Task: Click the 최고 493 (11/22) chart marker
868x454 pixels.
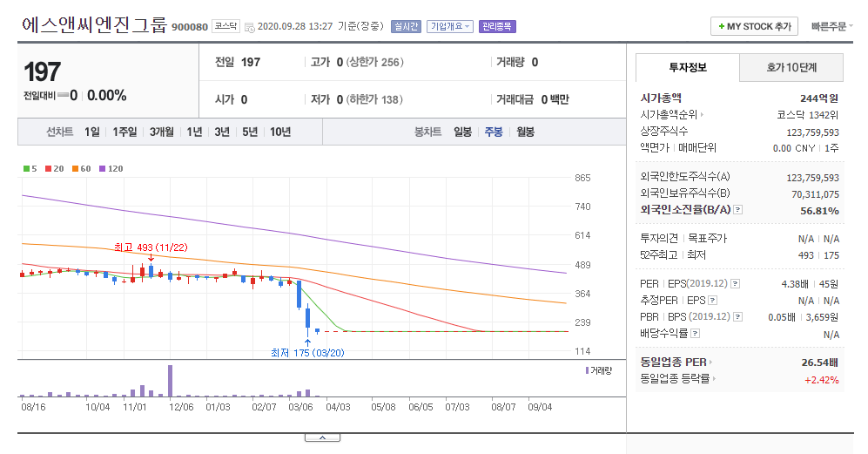Action: point(151,247)
